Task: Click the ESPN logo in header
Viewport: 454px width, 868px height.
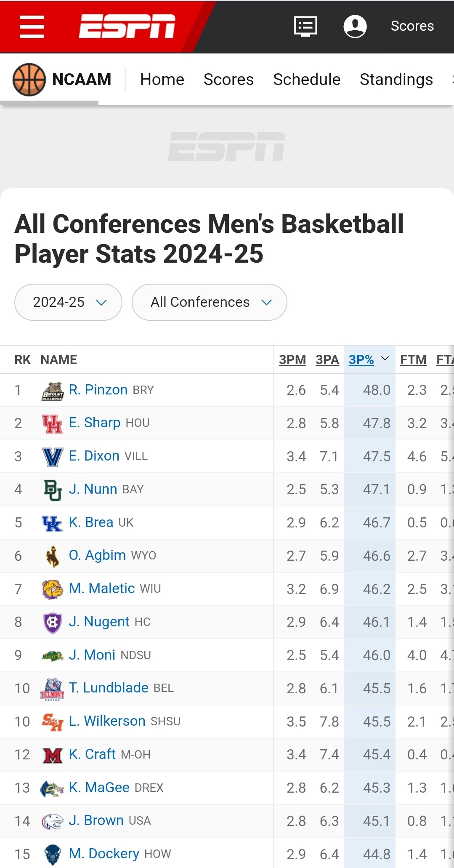Action: 127,26
